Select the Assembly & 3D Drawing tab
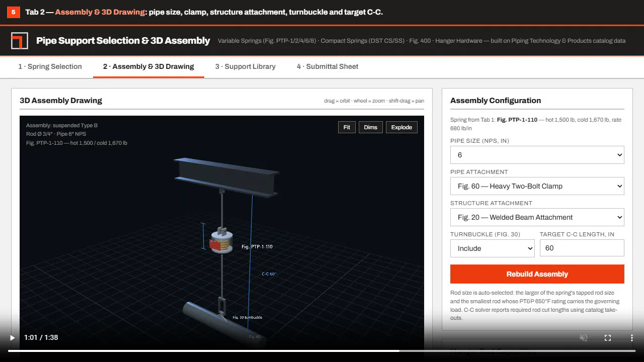The width and height of the screenshot is (644, 362). (148, 66)
